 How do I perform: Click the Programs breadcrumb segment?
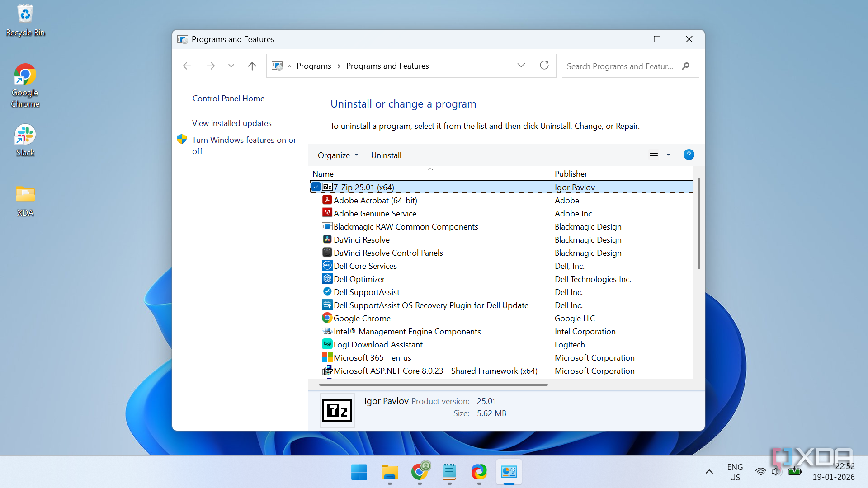(314, 66)
